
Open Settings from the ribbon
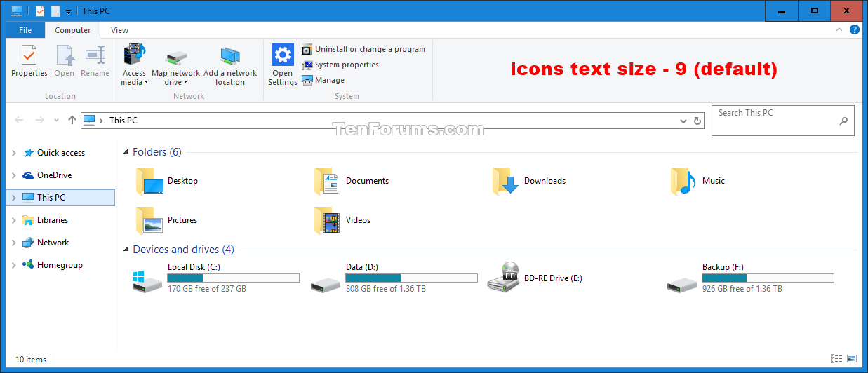point(283,65)
